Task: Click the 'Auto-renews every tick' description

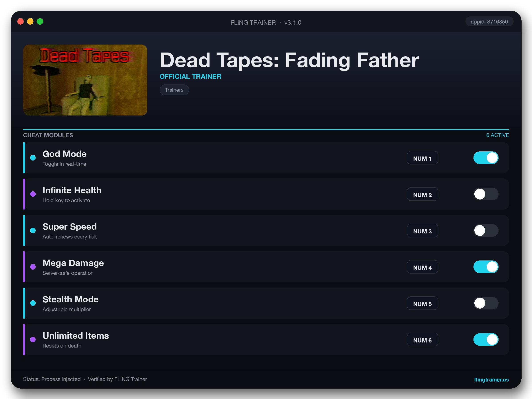Action: coord(70,237)
